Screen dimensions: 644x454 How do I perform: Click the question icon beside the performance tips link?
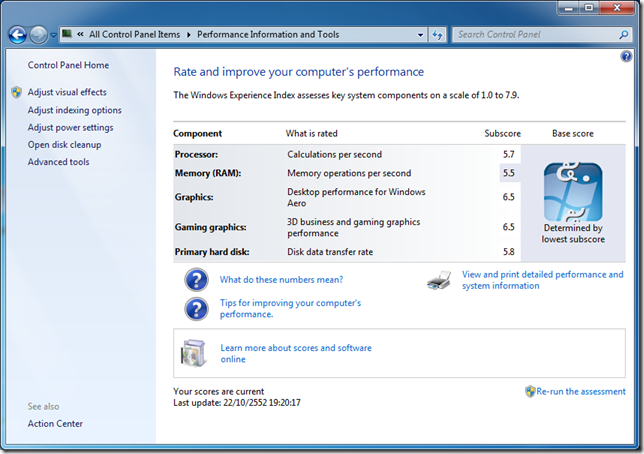(195, 308)
